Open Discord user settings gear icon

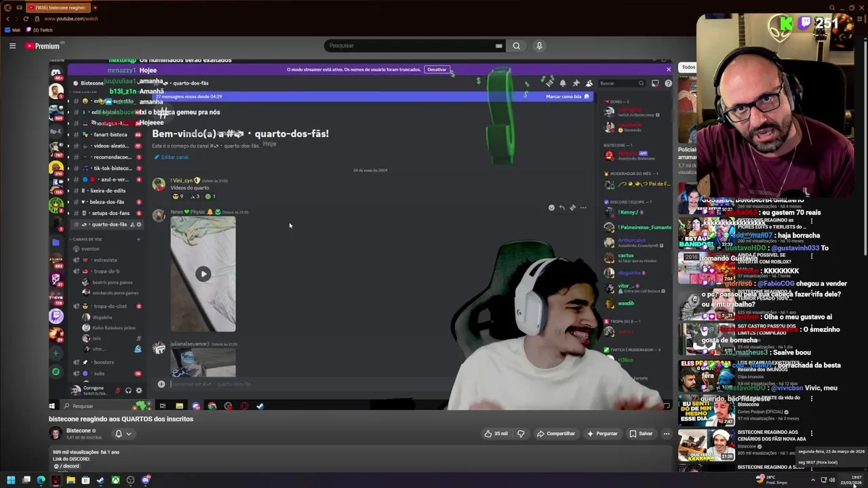pos(139,390)
